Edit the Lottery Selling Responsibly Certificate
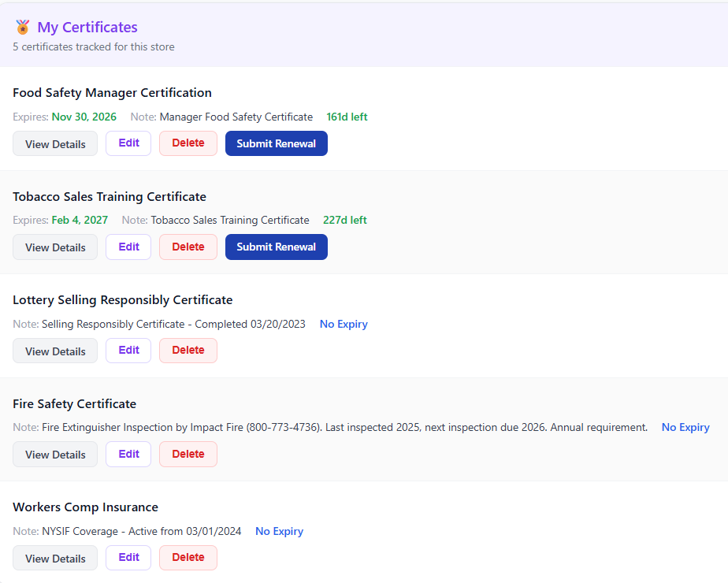 click(128, 351)
